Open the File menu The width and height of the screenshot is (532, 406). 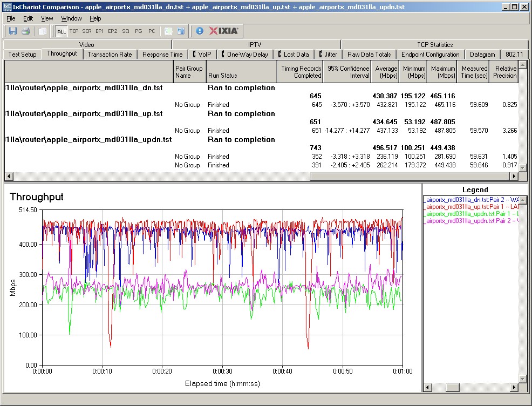(x=11, y=18)
